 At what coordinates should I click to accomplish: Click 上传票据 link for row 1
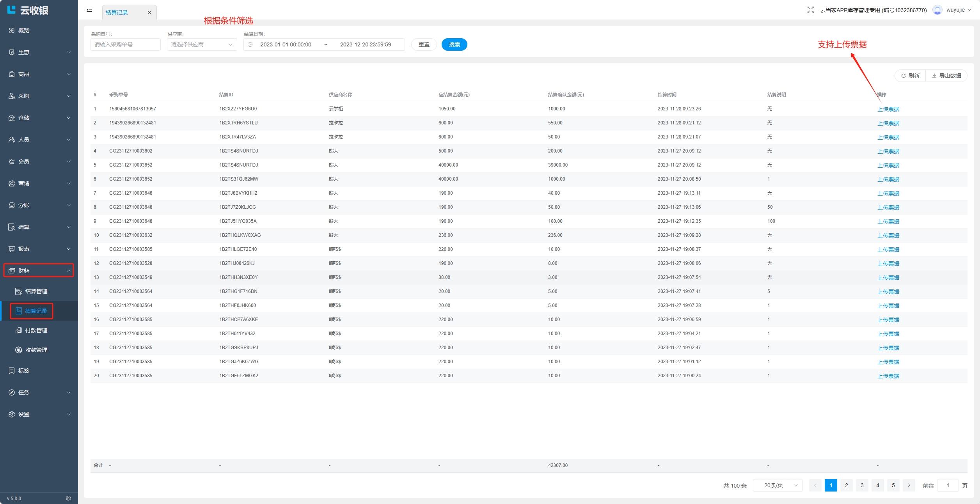pyautogui.click(x=888, y=109)
